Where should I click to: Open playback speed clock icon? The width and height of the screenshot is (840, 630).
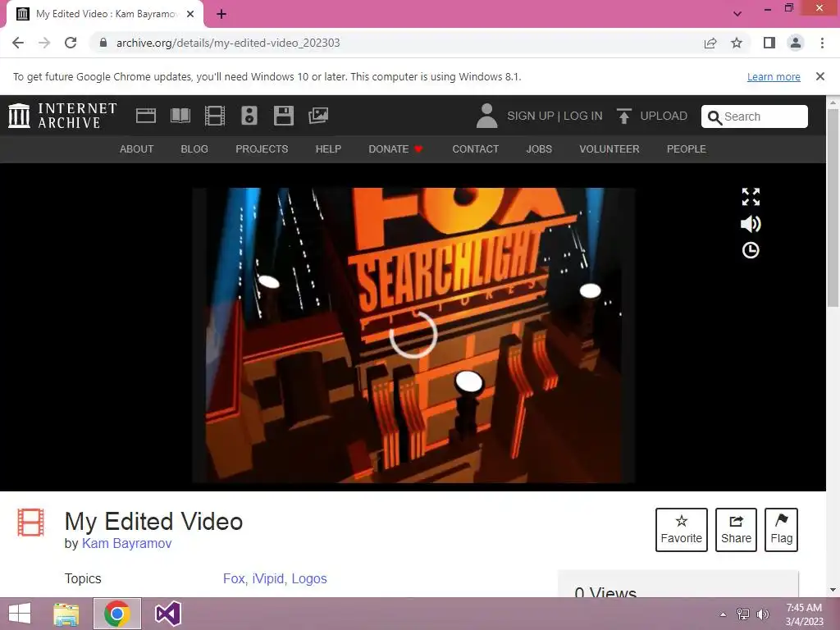[751, 250]
